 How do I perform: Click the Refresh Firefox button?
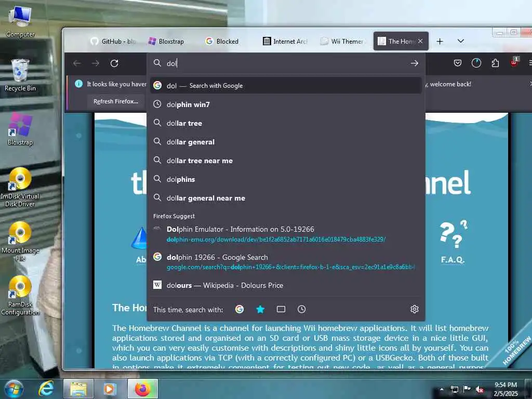click(116, 101)
